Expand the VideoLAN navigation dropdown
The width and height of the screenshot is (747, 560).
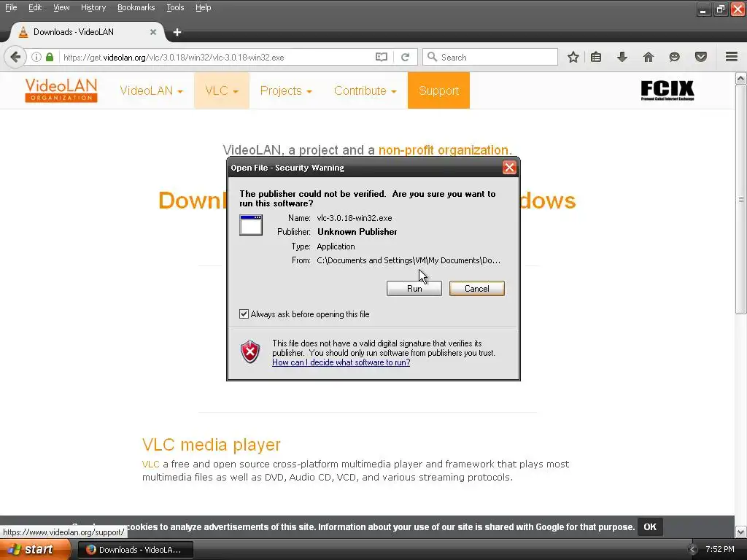[151, 90]
